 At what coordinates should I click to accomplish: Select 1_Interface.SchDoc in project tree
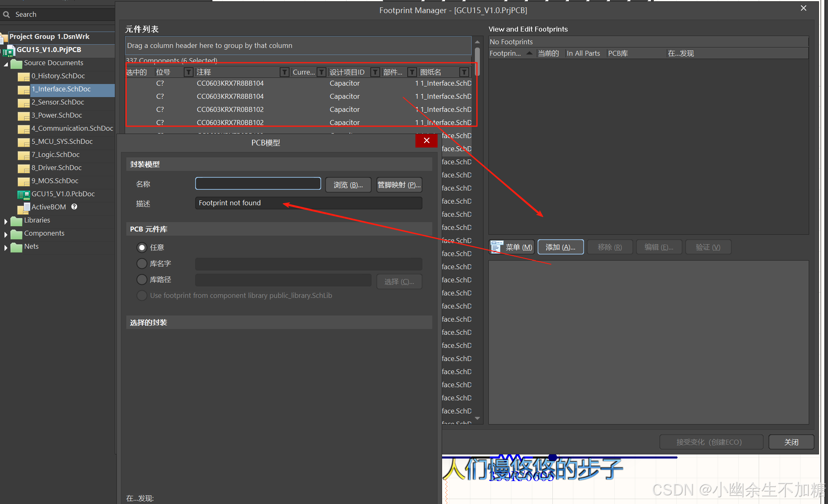pyautogui.click(x=61, y=89)
